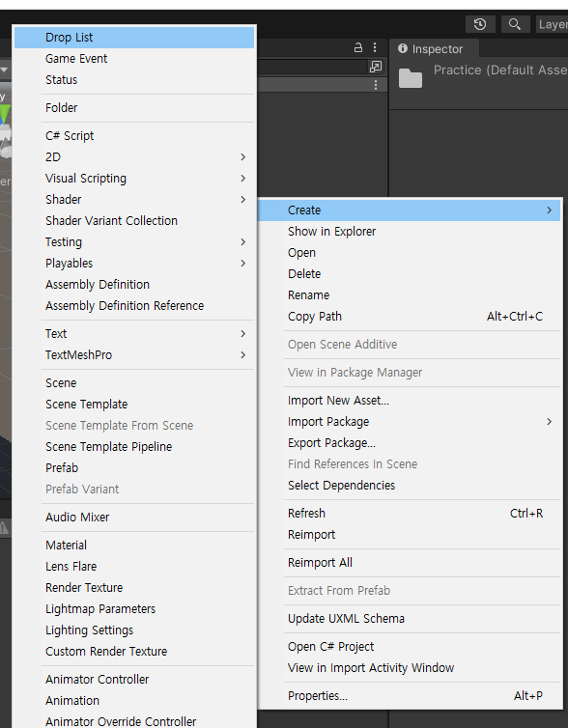The width and height of the screenshot is (568, 728).
Task: Toggle the panel lock icon
Action: click(x=358, y=47)
